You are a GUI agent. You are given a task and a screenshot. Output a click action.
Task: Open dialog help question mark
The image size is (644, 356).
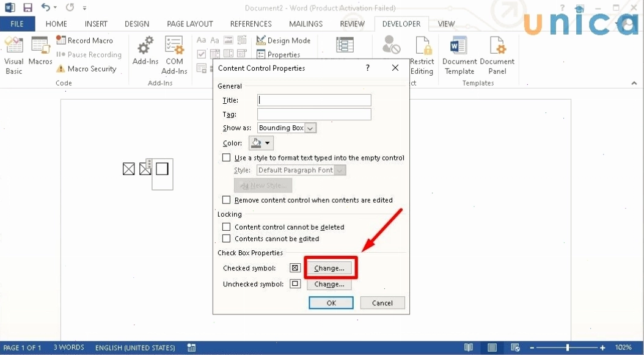coord(368,68)
